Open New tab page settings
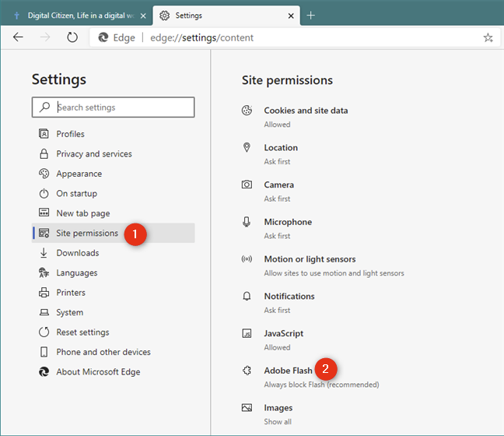This screenshot has height=436, width=504. tap(83, 213)
